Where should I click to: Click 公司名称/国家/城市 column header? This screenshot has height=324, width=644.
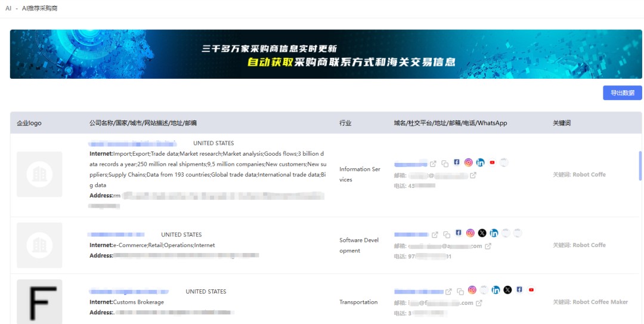143,123
